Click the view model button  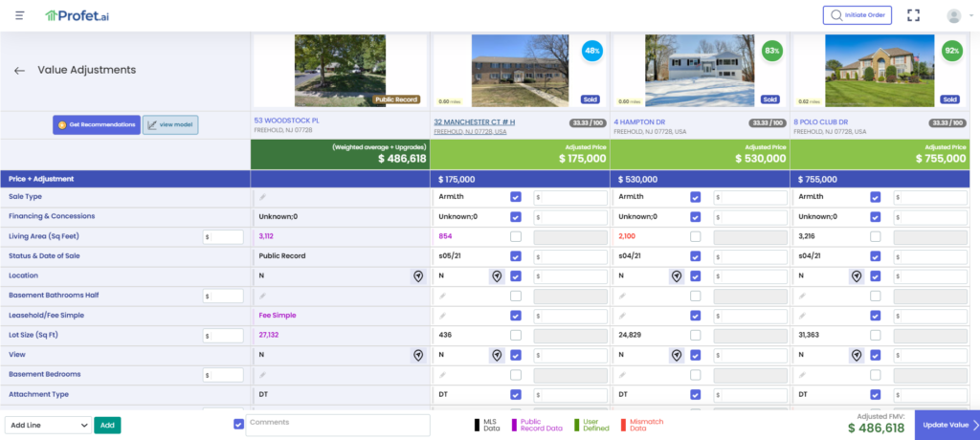(170, 125)
